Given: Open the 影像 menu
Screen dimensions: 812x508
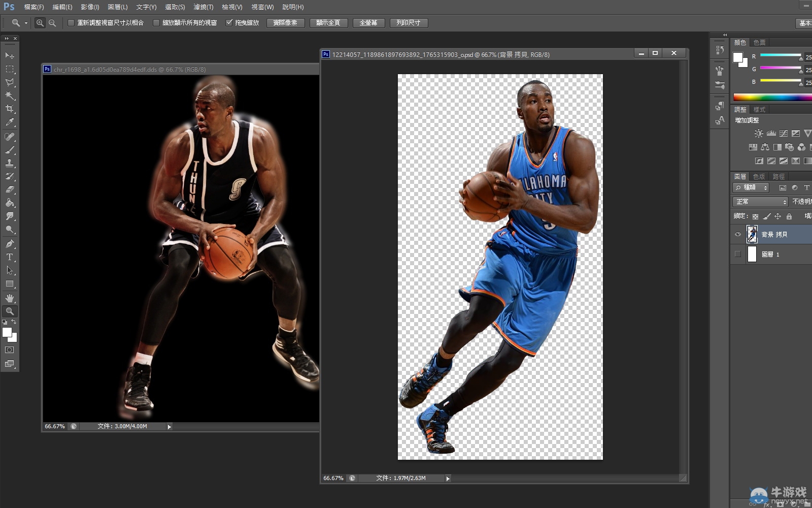Looking at the screenshot, I should 90,7.
